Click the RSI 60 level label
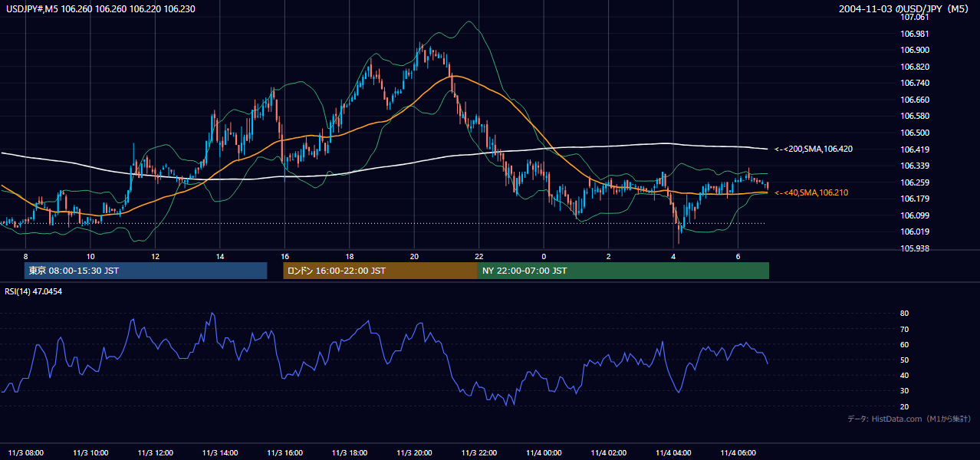Viewport: 980px width, 460px height. (x=904, y=344)
